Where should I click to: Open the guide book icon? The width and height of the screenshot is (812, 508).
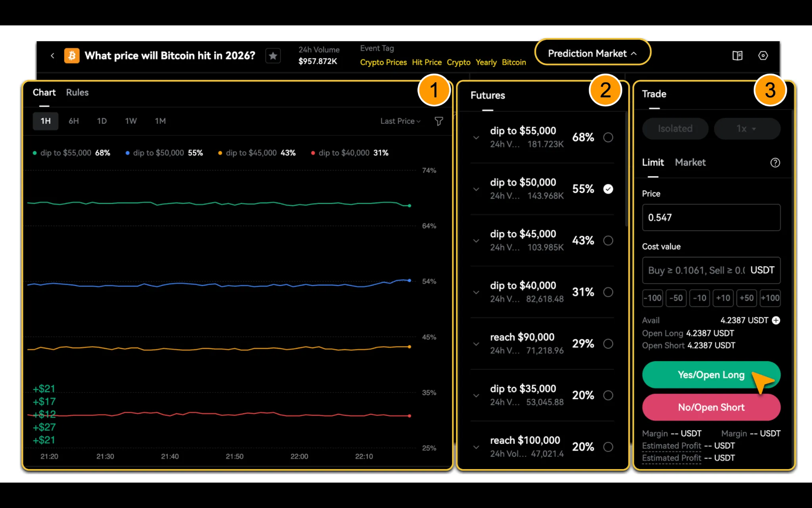click(737, 56)
